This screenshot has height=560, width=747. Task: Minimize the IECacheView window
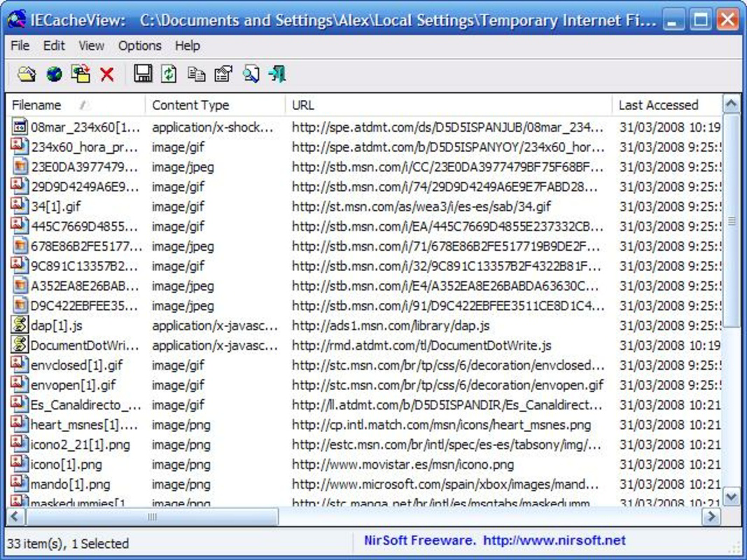(673, 20)
